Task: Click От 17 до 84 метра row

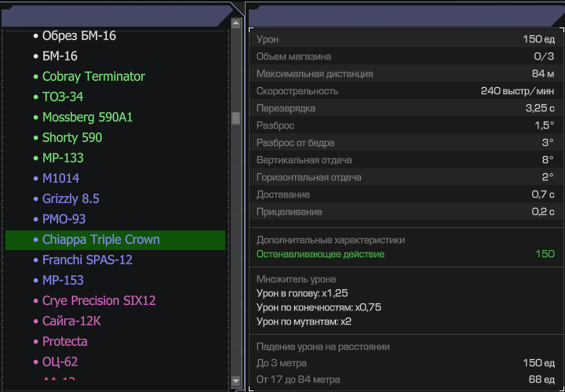Action: point(406,379)
